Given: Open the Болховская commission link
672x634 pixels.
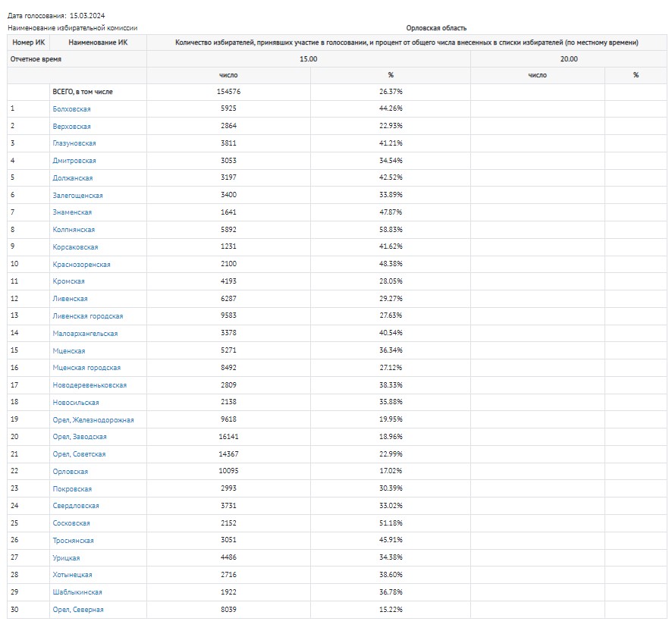Looking at the screenshot, I should click(72, 109).
